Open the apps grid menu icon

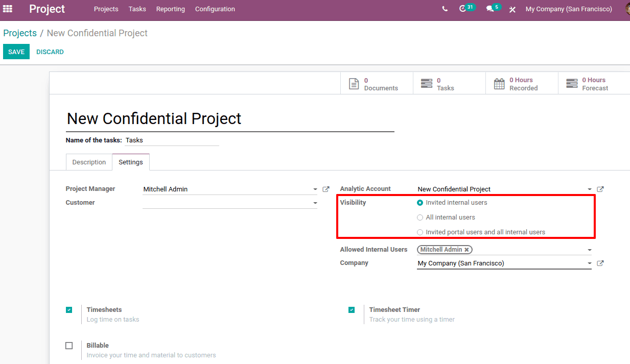pos(8,9)
